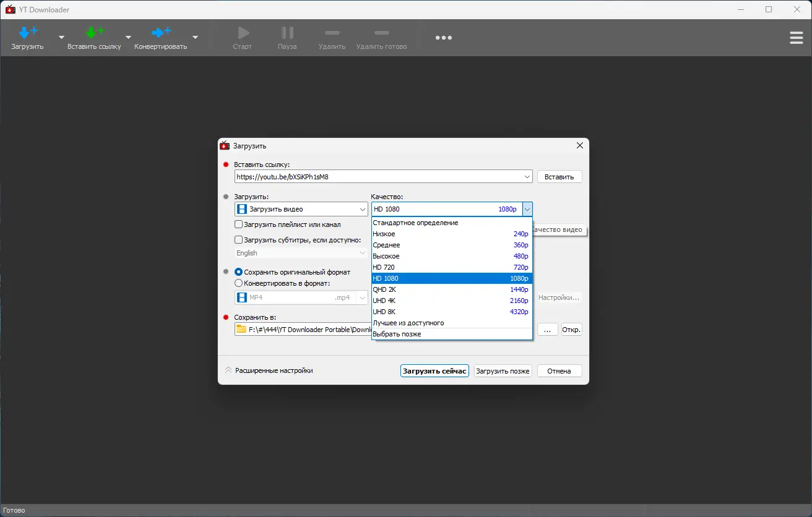Screen dimensions: 812x517
Task: Collapse the Качество dropdown arrow
Action: click(527, 209)
